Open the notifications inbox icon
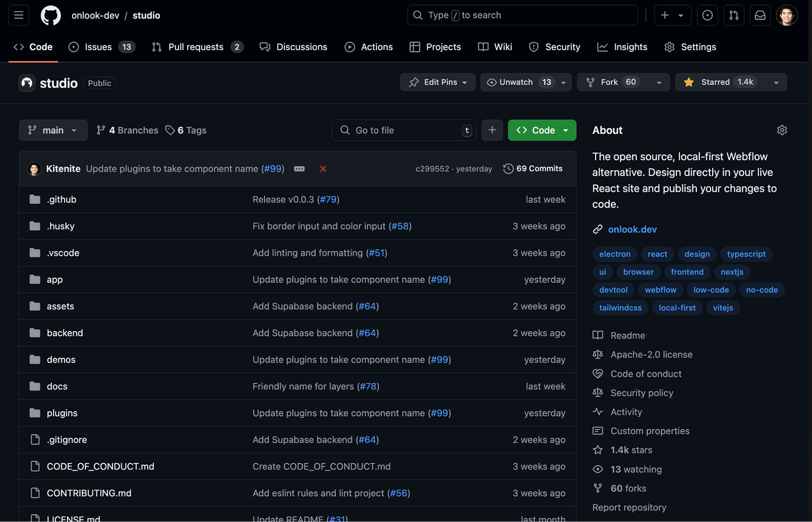Viewport: 812px width, 522px height. coord(760,15)
